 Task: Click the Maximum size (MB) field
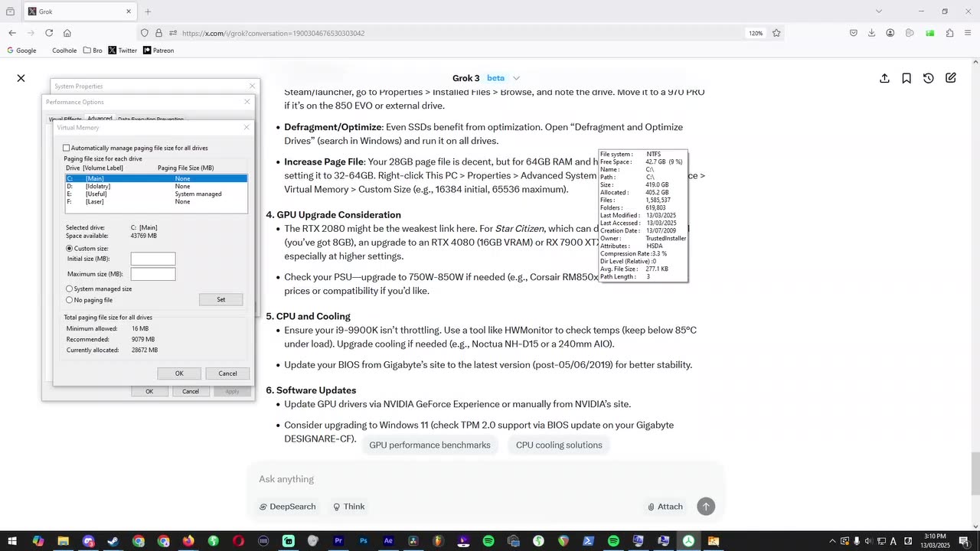coord(153,274)
